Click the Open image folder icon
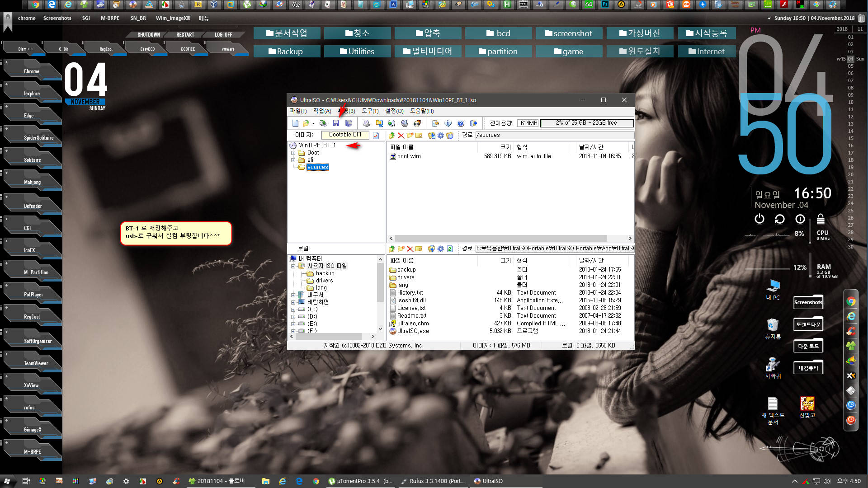Screen dimensions: 868x488 [306, 123]
